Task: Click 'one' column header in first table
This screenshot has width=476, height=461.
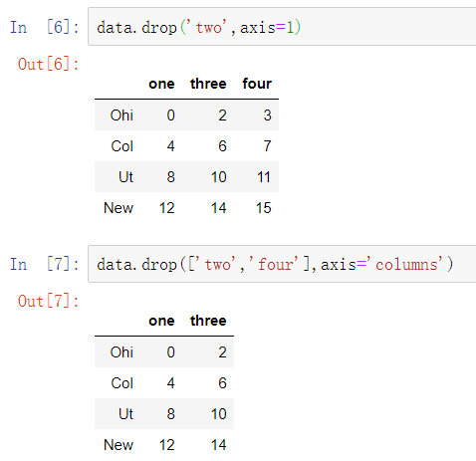Action: 161,84
